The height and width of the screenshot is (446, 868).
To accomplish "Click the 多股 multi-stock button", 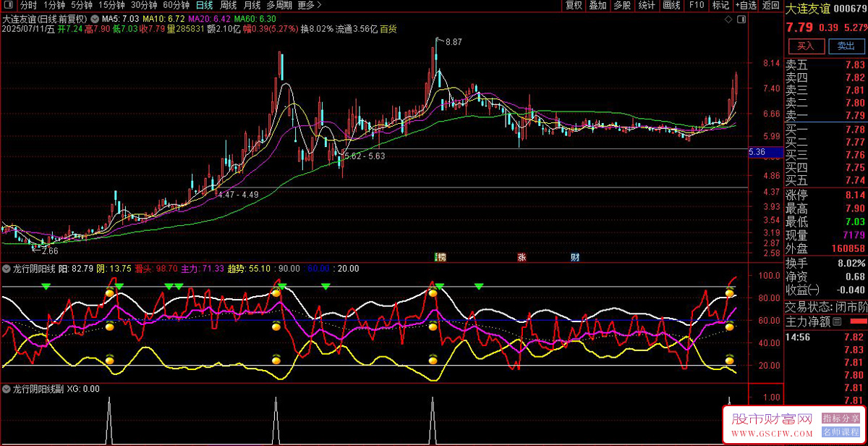I will [622, 5].
